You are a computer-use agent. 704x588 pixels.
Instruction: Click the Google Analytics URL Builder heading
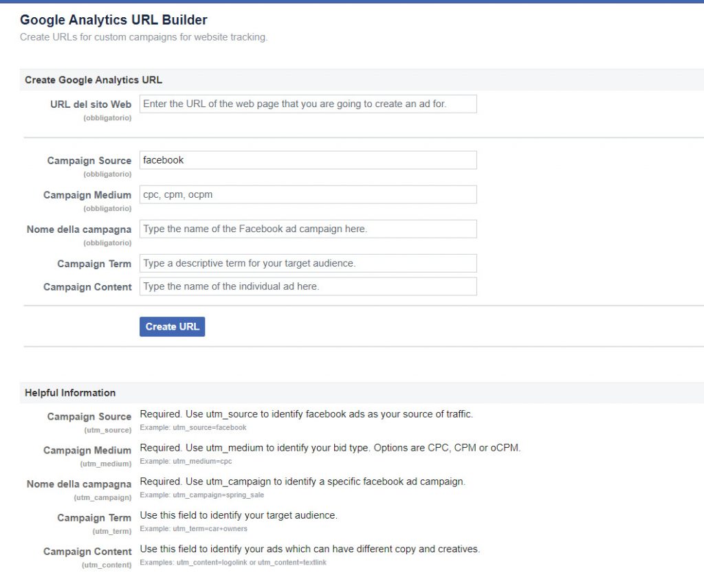click(x=113, y=20)
